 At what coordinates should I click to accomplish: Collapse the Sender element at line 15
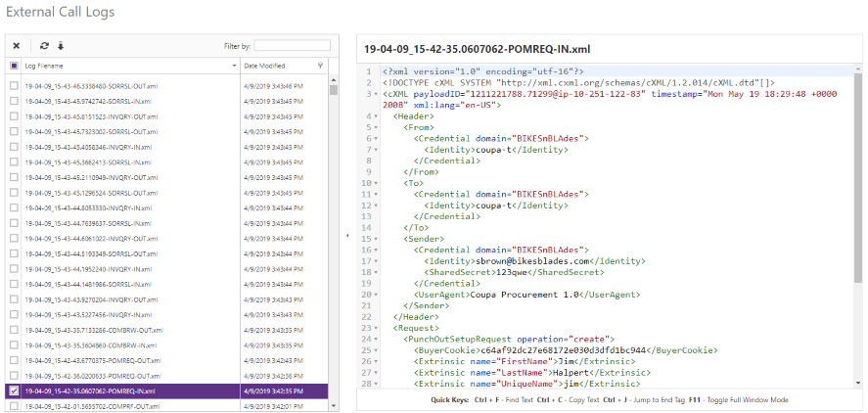(376, 239)
